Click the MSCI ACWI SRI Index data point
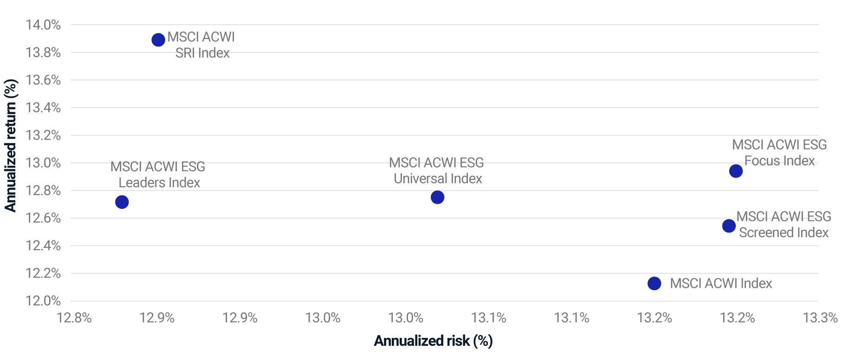Viewport: 868px width, 356px height. (x=158, y=40)
